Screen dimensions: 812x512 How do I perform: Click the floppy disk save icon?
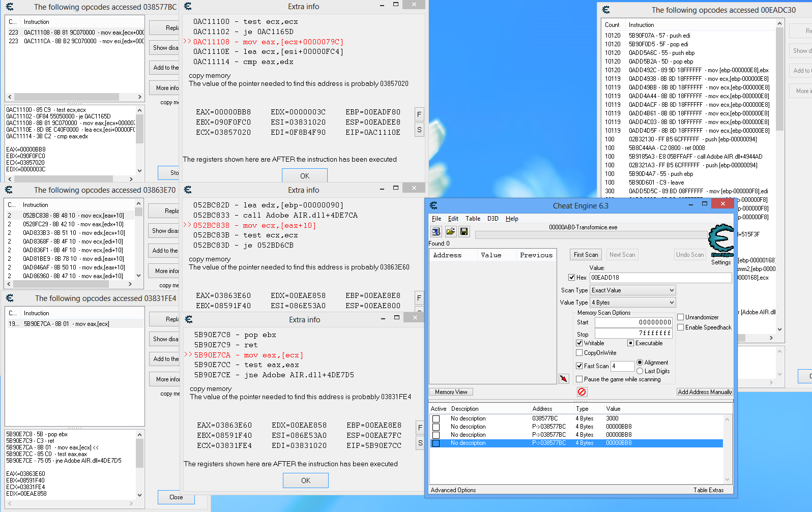click(x=464, y=231)
